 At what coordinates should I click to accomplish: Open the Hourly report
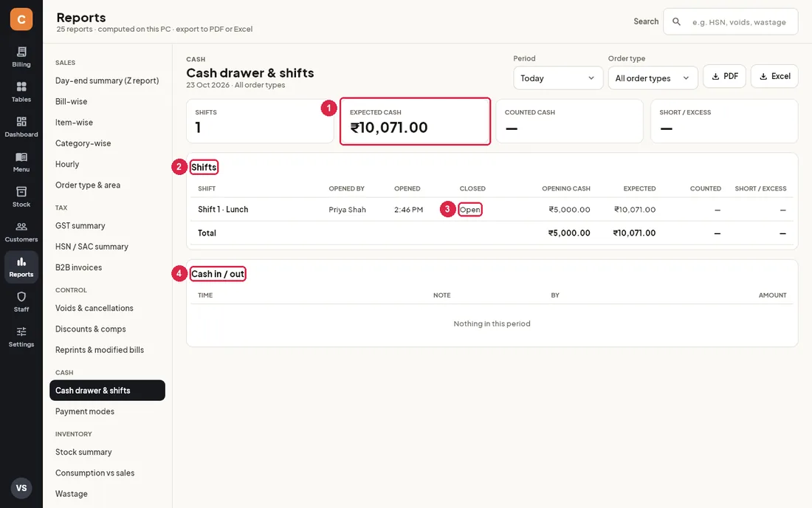[107, 164]
